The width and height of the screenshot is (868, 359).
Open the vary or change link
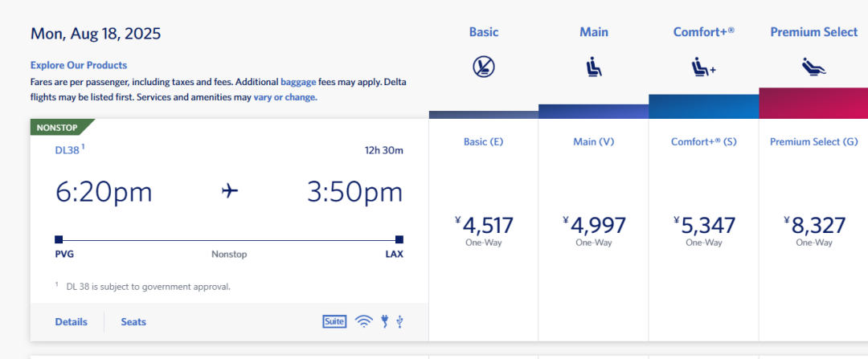click(285, 97)
